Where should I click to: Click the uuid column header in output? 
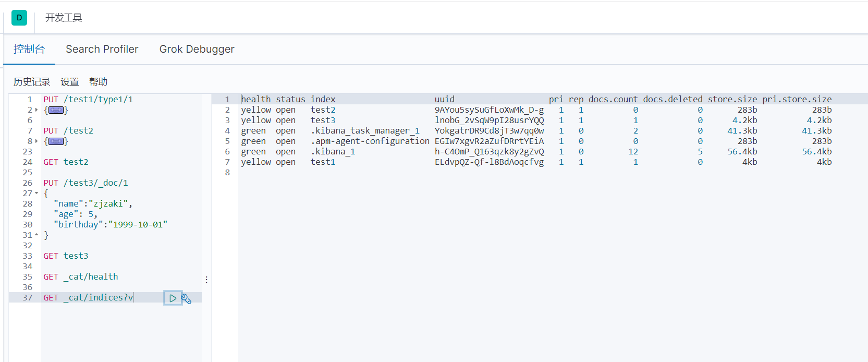(445, 100)
